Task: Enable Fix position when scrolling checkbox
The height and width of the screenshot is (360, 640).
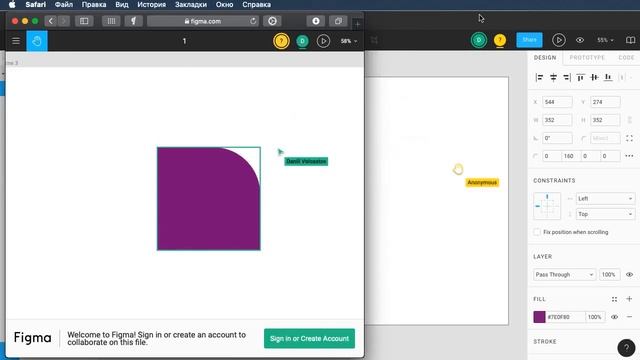Action: (x=537, y=232)
